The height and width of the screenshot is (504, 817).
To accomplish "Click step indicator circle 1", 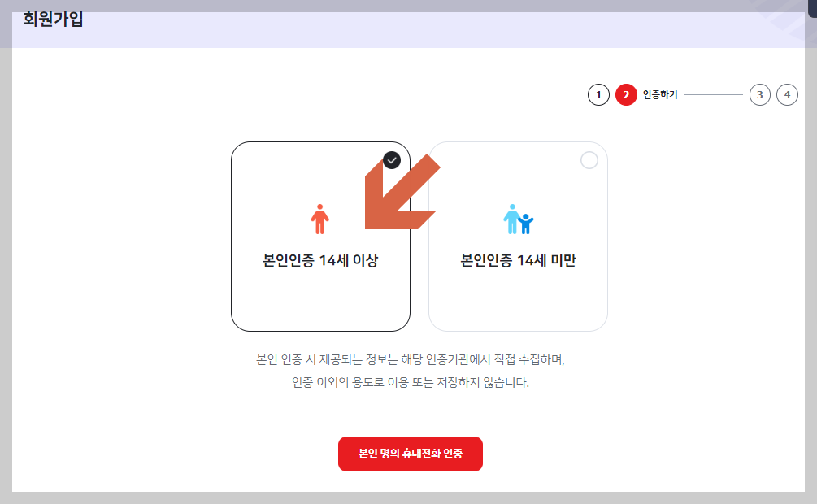I will coord(599,94).
